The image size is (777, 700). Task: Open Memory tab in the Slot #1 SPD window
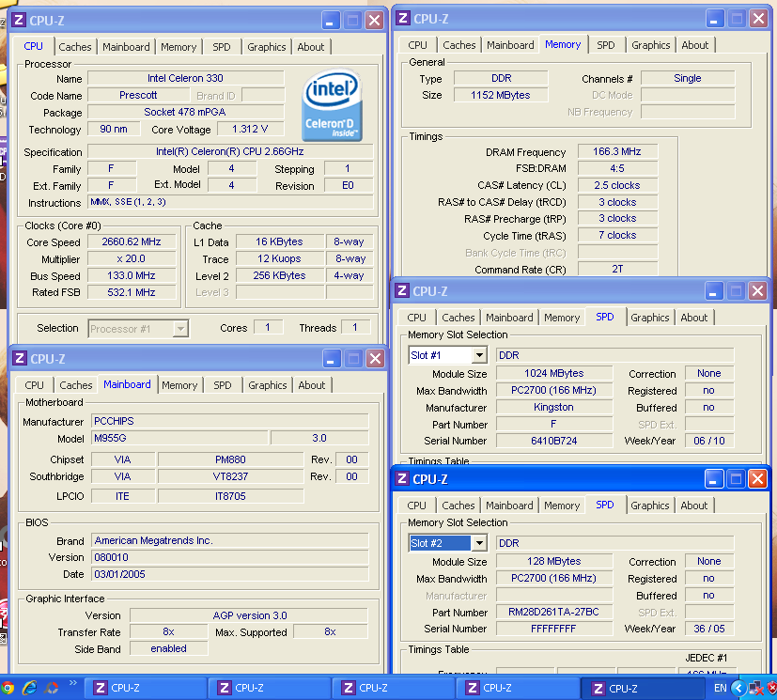coord(562,318)
